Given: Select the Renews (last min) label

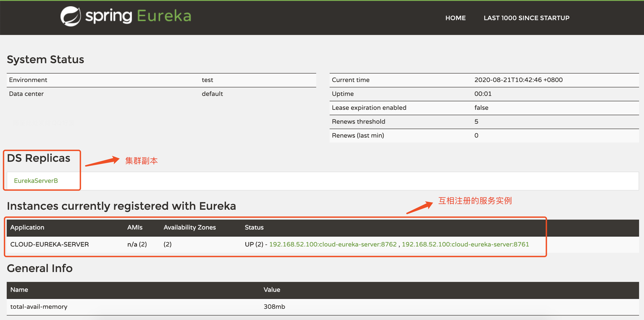Looking at the screenshot, I should (x=358, y=135).
